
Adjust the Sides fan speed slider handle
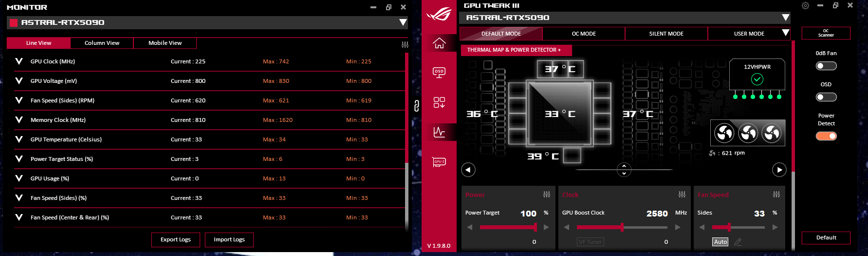tap(729, 227)
